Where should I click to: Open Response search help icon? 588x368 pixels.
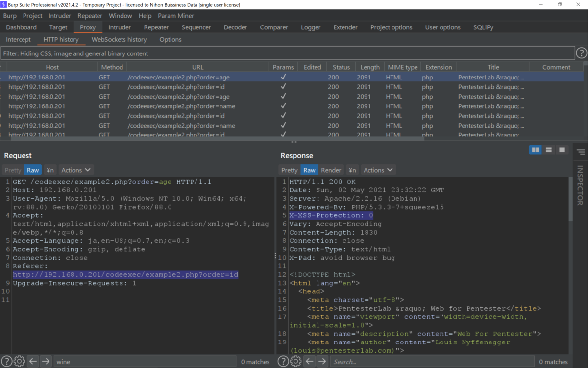pyautogui.click(x=283, y=361)
